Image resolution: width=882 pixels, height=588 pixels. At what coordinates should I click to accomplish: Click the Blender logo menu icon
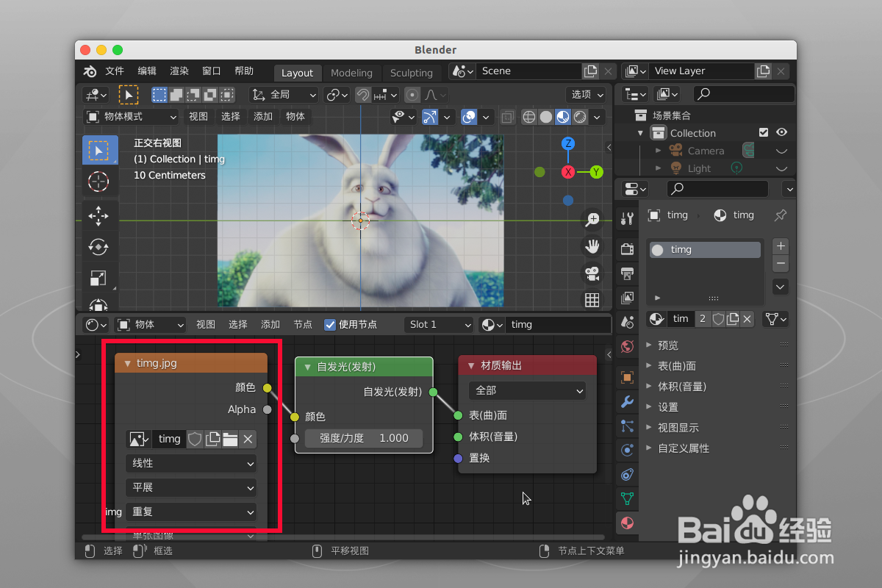(90, 71)
